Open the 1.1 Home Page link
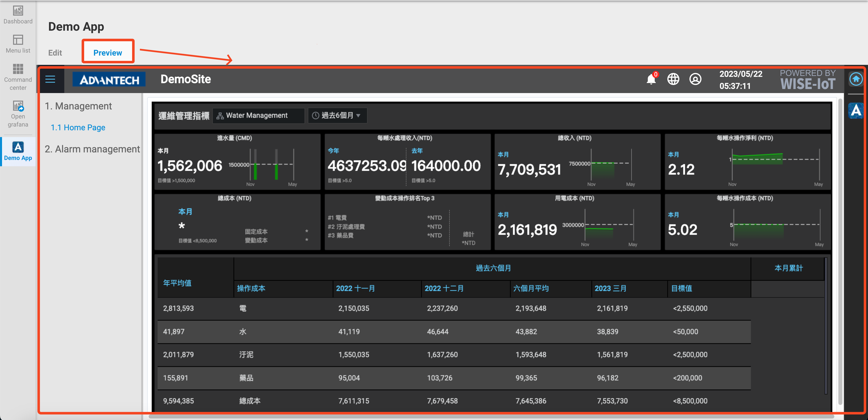The height and width of the screenshot is (420, 868). tap(78, 128)
